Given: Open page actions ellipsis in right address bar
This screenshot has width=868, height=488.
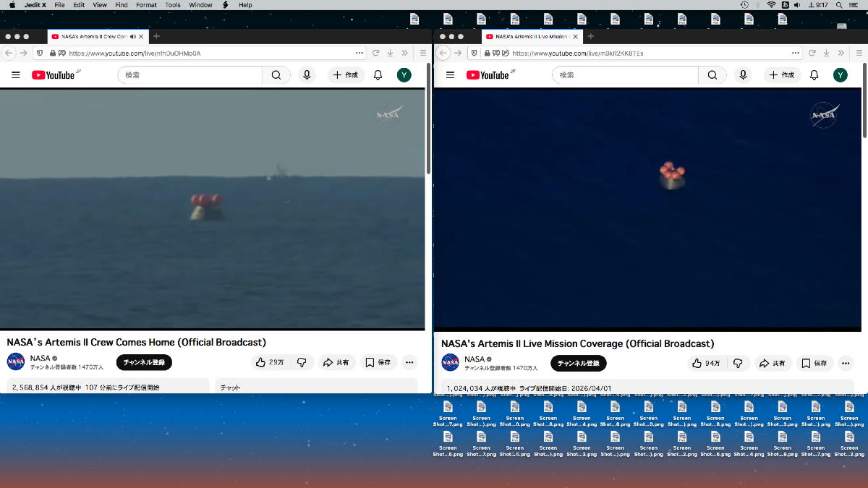Looking at the screenshot, I should pos(796,53).
